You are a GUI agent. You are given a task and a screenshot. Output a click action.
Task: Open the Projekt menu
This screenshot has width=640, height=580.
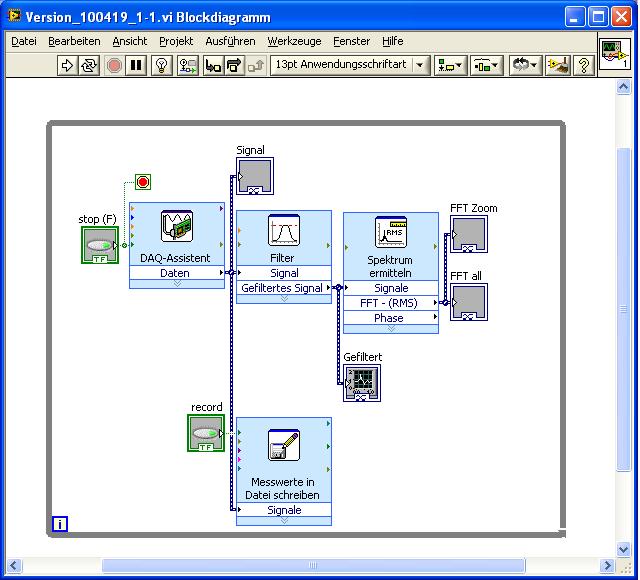coord(176,41)
